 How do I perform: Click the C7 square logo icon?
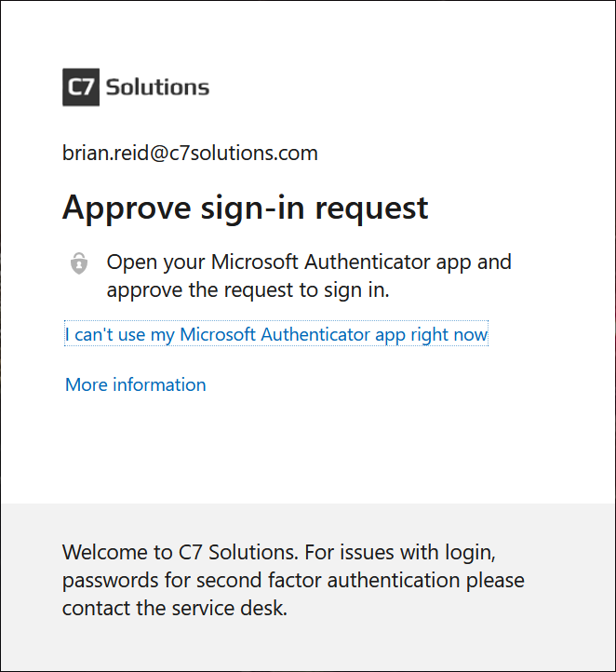[81, 87]
